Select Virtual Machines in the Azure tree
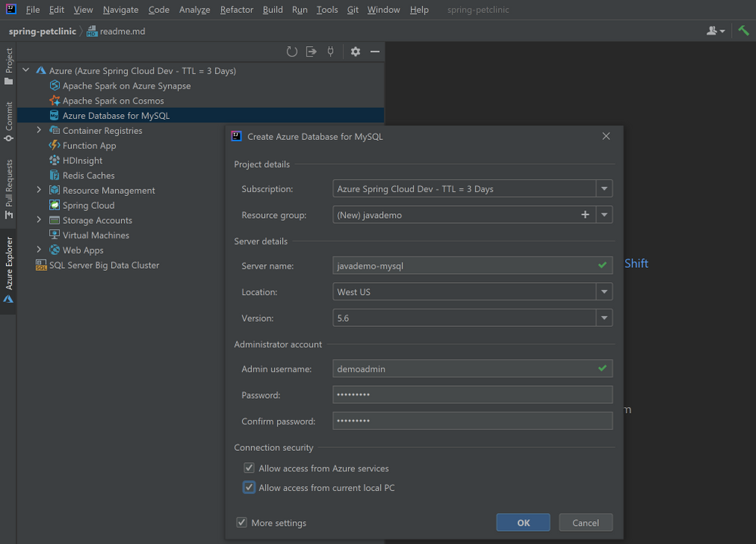Screen dimensions: 756x544 coord(96,235)
